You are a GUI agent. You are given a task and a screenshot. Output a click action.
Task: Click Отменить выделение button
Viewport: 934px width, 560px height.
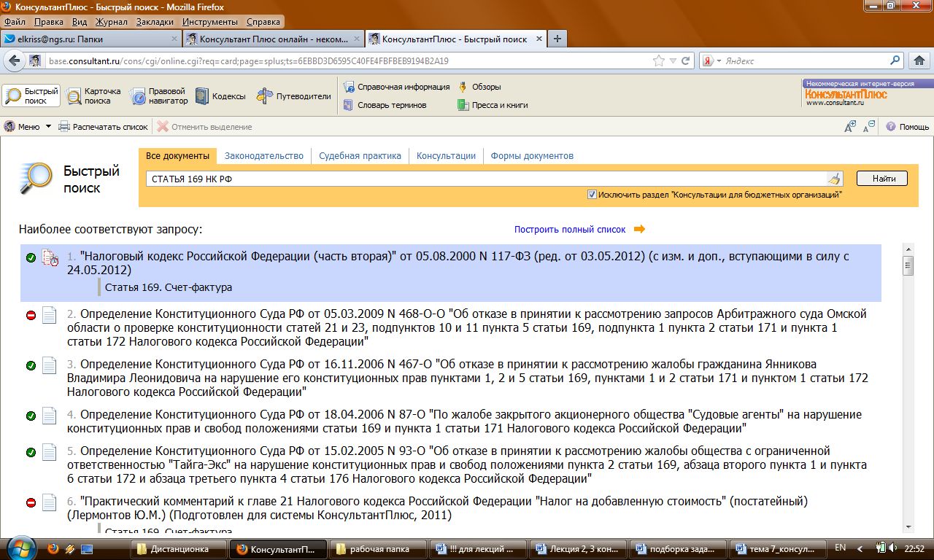click(x=205, y=127)
